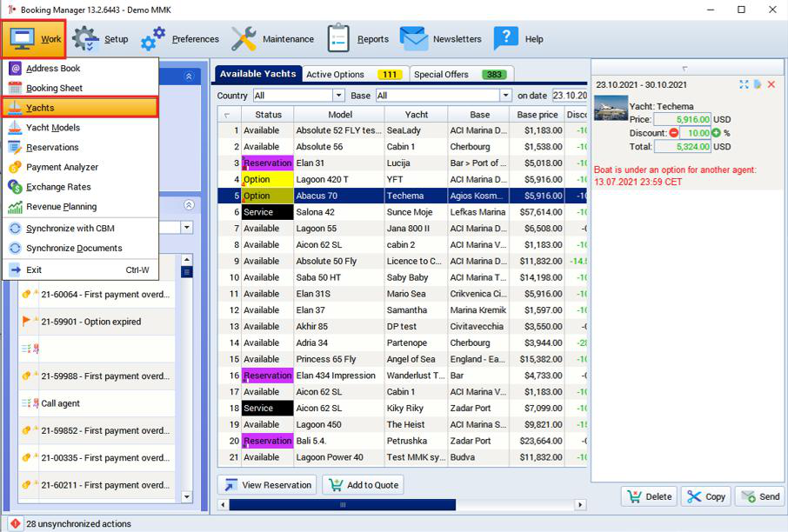This screenshot has width=788, height=532.
Task: Open Booking Sheet from the menu
Action: tap(80, 88)
